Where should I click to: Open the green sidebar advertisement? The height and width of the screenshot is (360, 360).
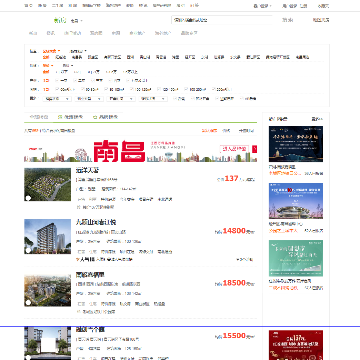(296, 258)
